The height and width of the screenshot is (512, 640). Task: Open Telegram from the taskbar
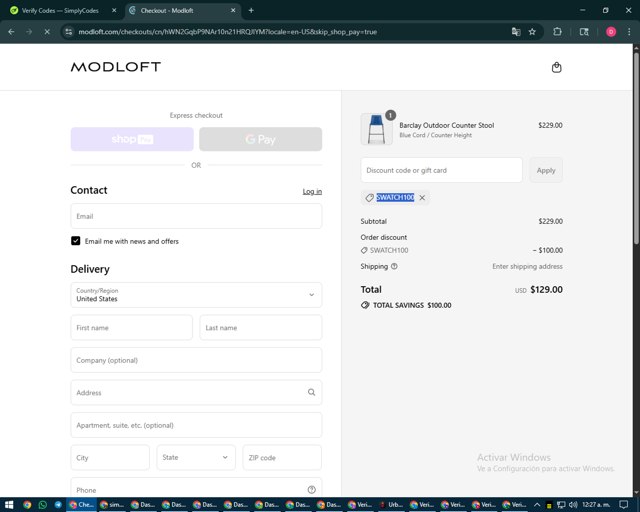tap(58, 505)
